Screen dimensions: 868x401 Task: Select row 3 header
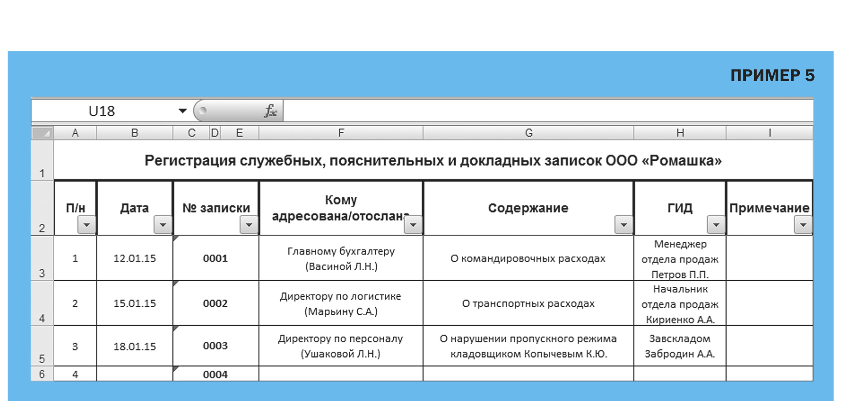(42, 258)
